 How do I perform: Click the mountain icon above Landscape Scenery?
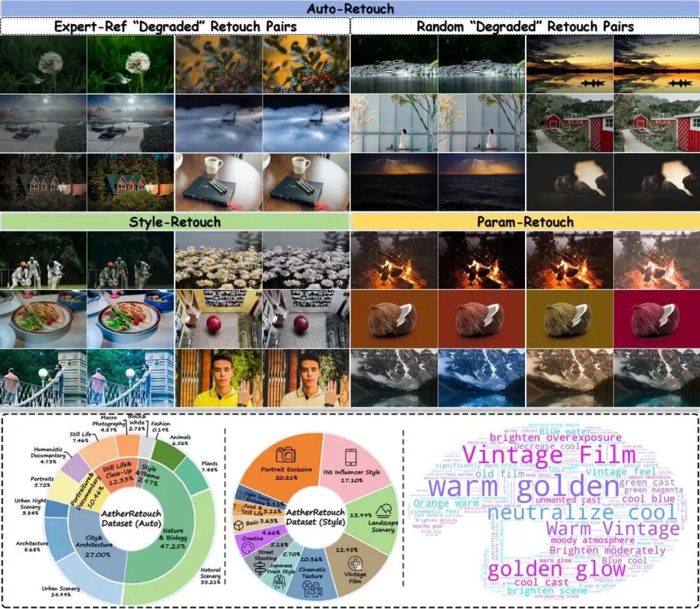(x=384, y=510)
